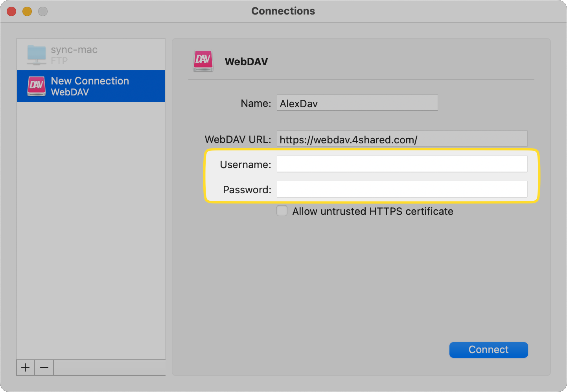Click the plus icon to add a connection
Screen dimensions: 567x392
(x=25, y=368)
